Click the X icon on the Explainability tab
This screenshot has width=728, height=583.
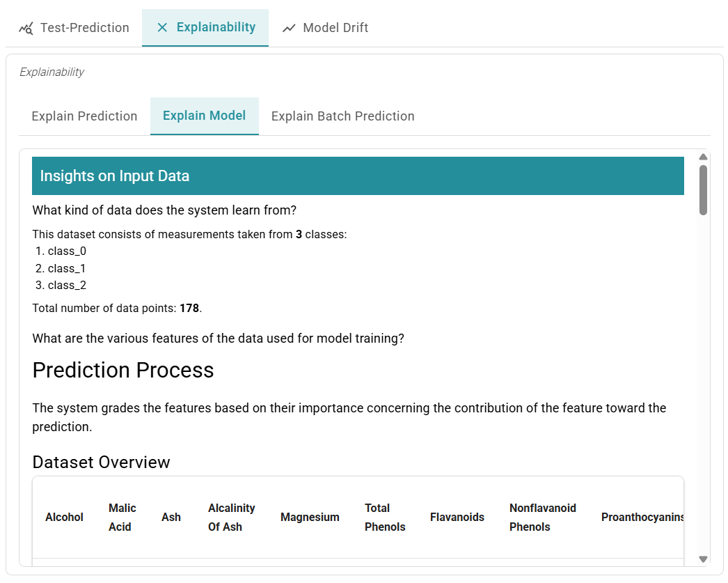[x=162, y=27]
